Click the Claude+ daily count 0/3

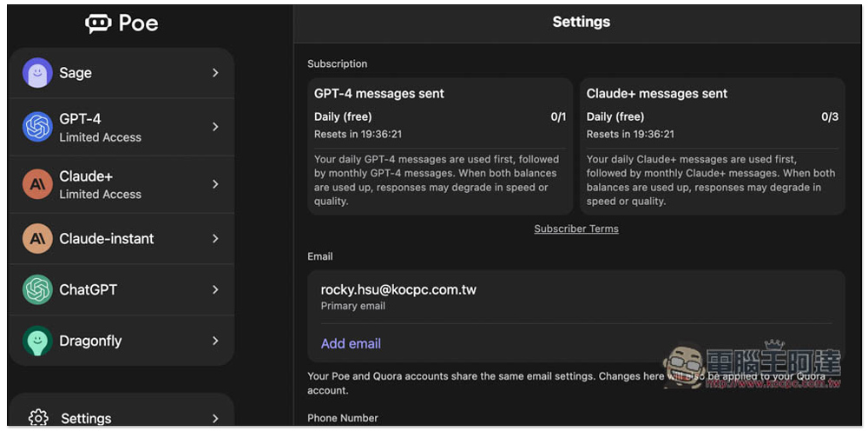[x=830, y=117]
